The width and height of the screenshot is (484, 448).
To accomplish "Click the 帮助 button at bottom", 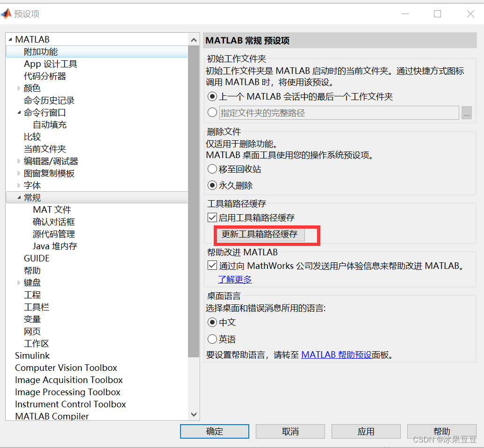I will (x=442, y=431).
